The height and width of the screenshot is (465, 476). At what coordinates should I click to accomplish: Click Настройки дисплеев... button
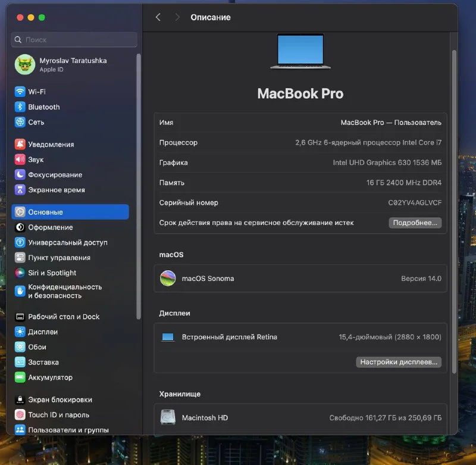click(x=399, y=362)
